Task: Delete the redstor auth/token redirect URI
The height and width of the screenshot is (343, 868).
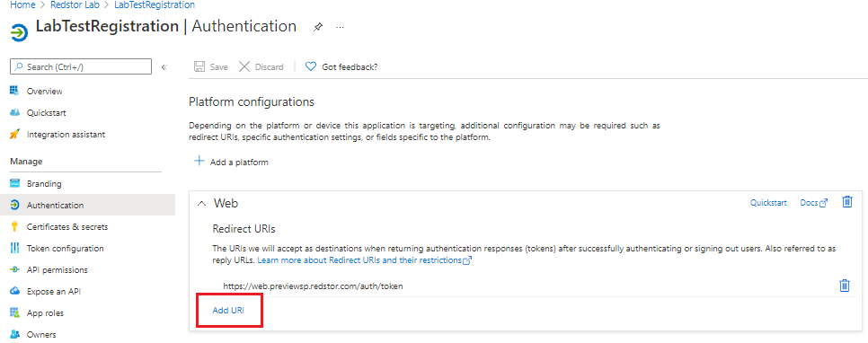Action: (845, 286)
